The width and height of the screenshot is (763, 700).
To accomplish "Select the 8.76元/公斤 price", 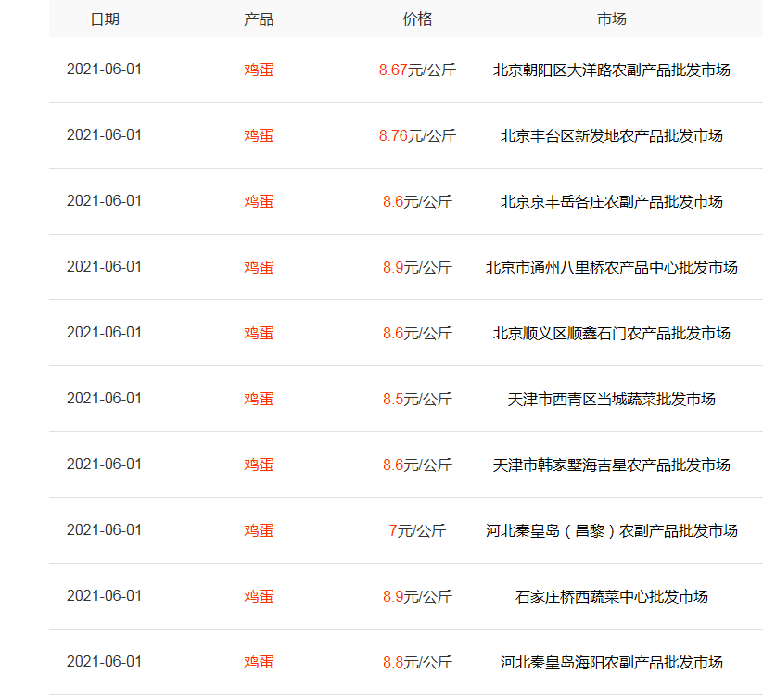I will pos(417,135).
